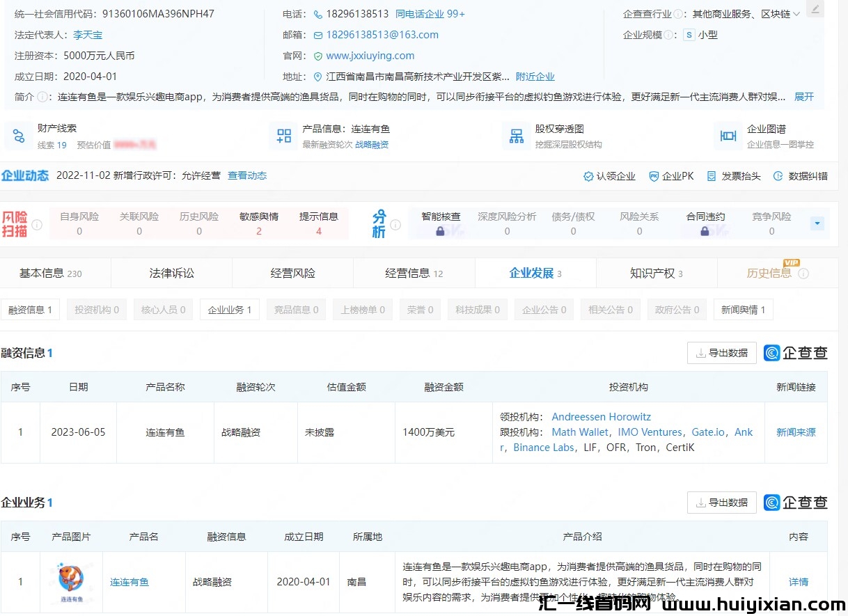
Task: Switch to the 法律诉讼 tab
Action: pyautogui.click(x=172, y=274)
